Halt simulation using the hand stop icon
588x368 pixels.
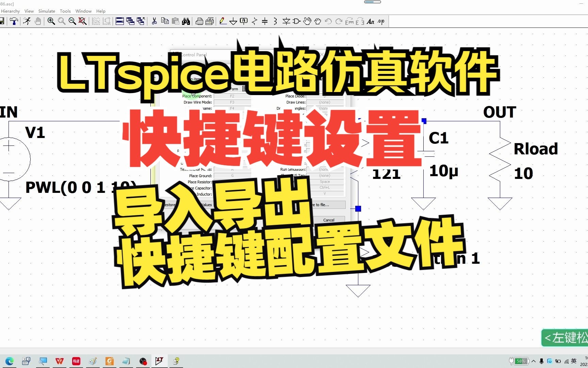[x=38, y=21]
